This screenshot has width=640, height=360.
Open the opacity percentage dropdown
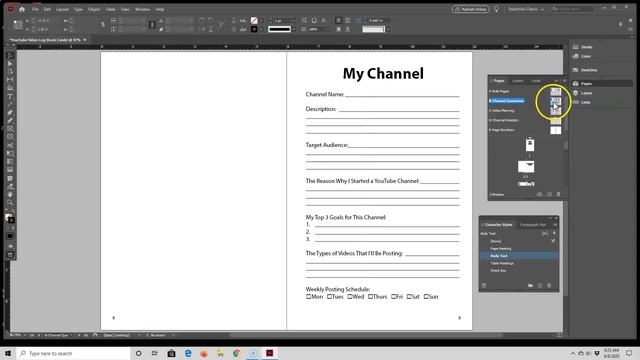(x=328, y=29)
